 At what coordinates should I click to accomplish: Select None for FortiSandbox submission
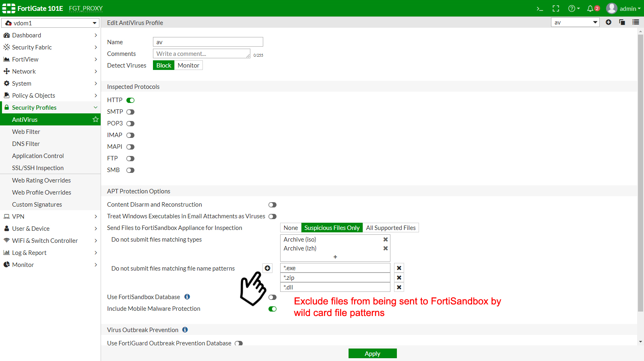[291, 228]
